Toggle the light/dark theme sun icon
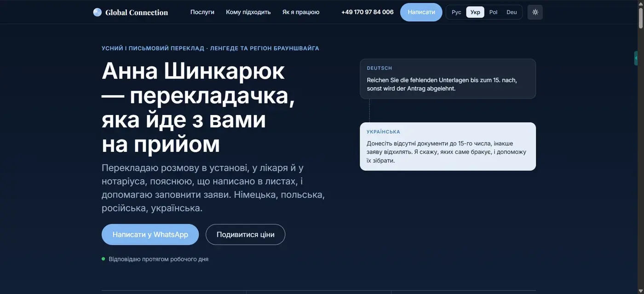This screenshot has height=294, width=644. (x=535, y=12)
